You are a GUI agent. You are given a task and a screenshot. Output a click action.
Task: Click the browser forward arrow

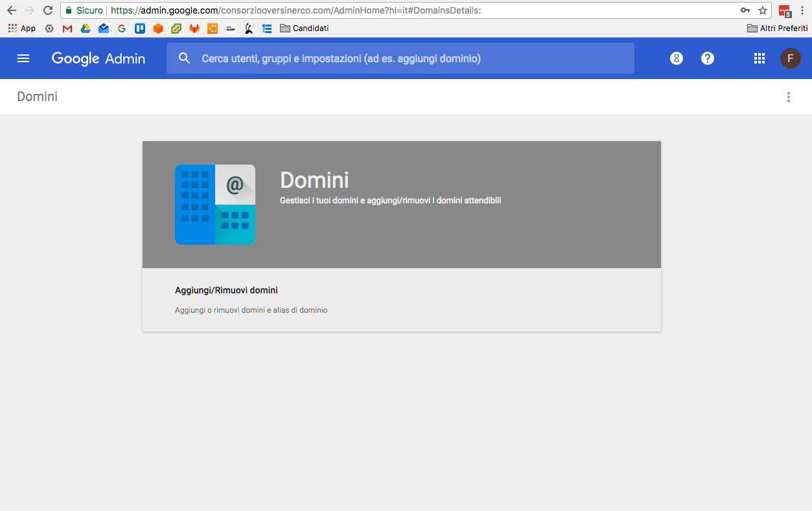(x=30, y=10)
